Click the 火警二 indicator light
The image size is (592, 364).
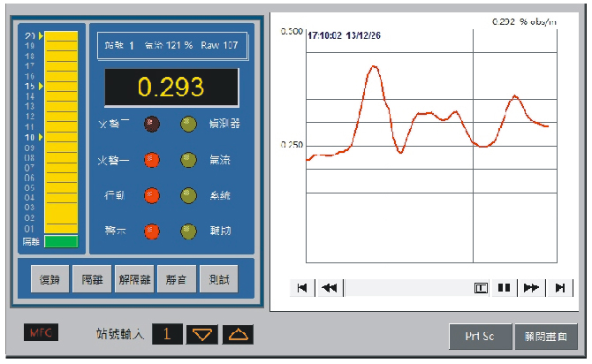click(152, 125)
